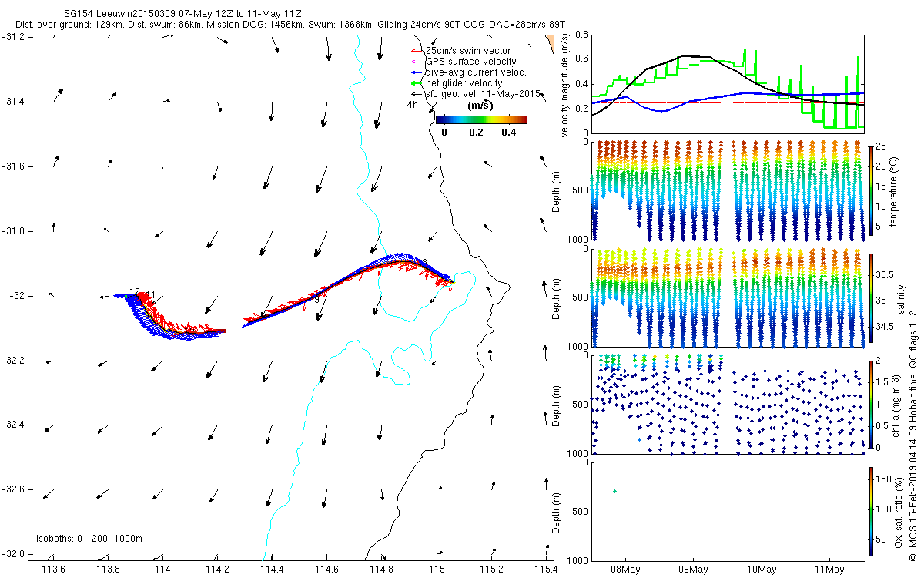Image resolution: width=924 pixels, height=578 pixels.
Task: Click the lone green data point in the oxygen panel
Action: click(614, 491)
